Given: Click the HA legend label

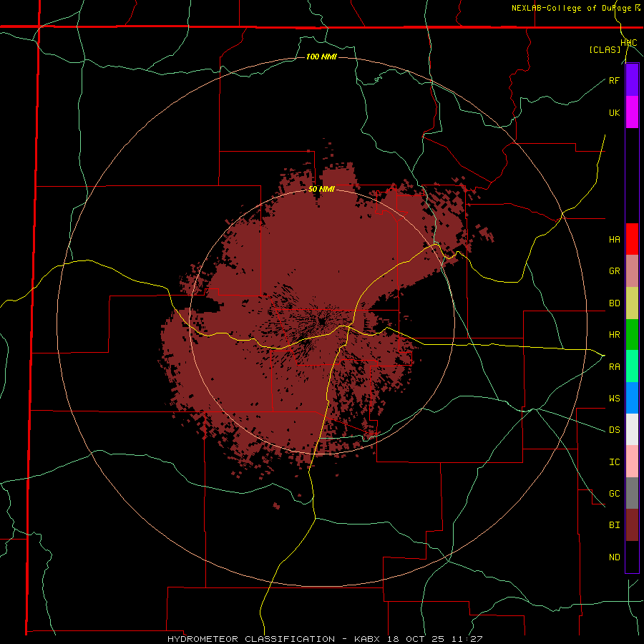Looking at the screenshot, I should pos(614,240).
